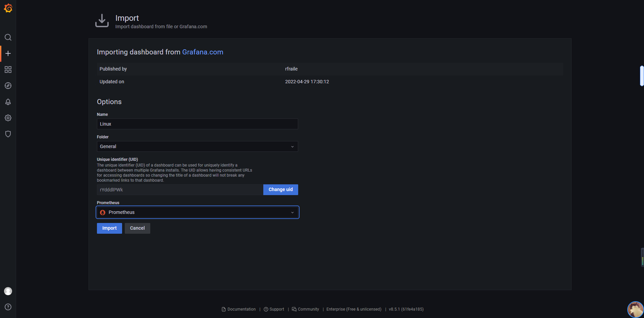Open the Alerting bell icon
644x318 pixels.
pos(8,102)
